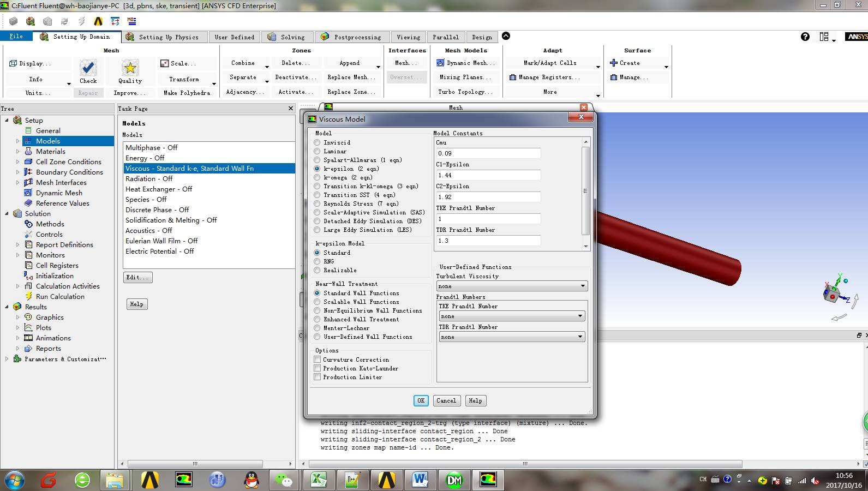The image size is (868, 491).
Task: Click the gray mesh grid toolbar icon
Action: pos(47,21)
